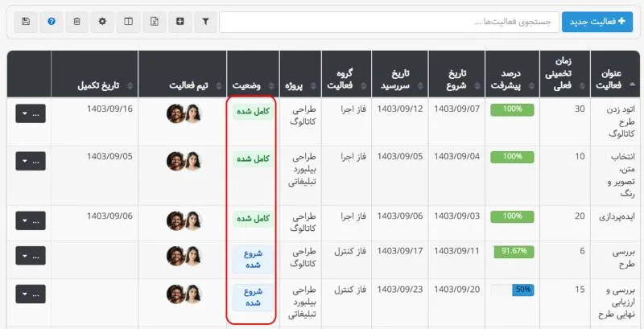The width and height of the screenshot is (644, 329).
Task: Click the due date 1403/09/17
Action: [x=399, y=251]
